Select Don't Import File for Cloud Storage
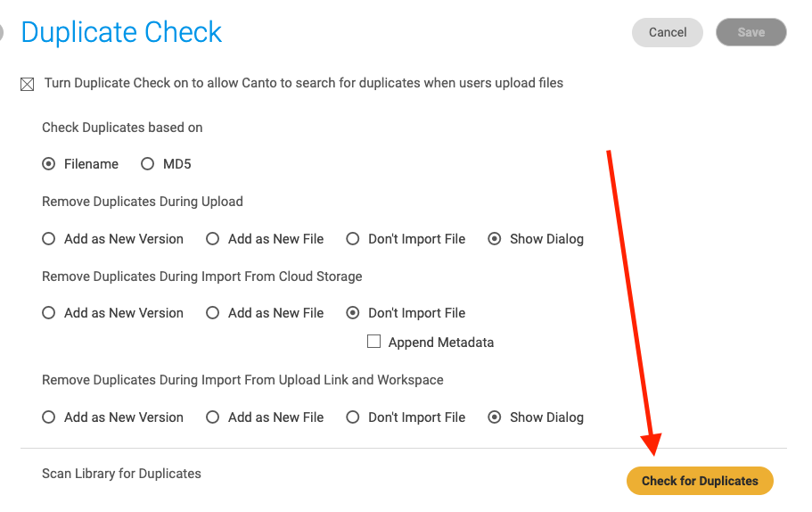This screenshot has height=512, width=812. coord(353,313)
